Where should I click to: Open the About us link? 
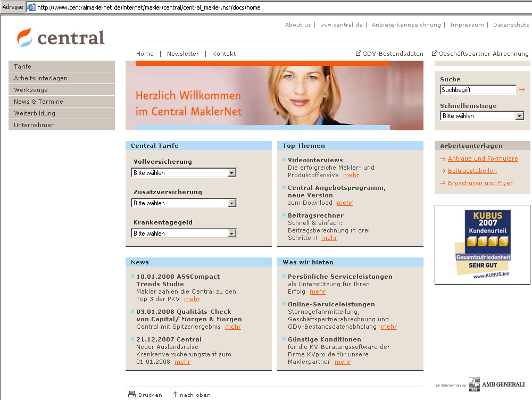point(298,25)
